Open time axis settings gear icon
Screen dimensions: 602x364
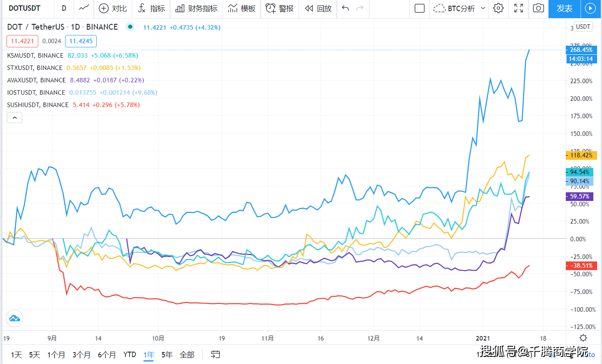pyautogui.click(x=583, y=338)
